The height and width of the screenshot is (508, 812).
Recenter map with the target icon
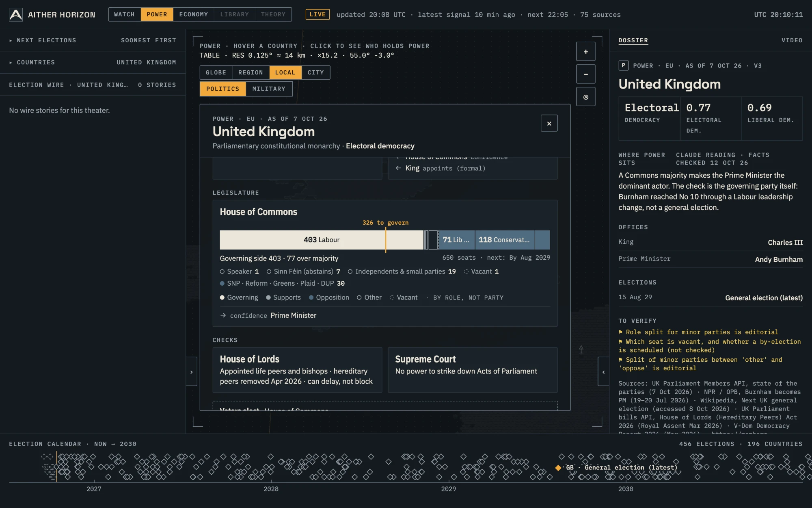click(585, 97)
